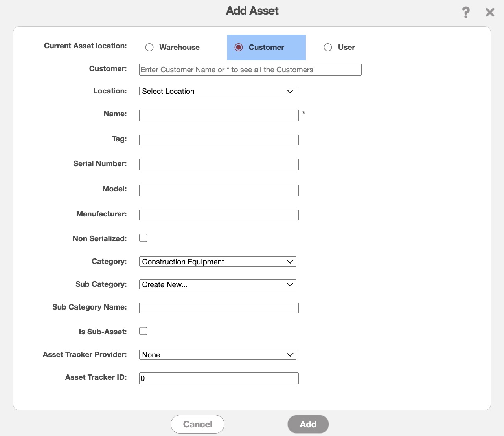Screen dimensions: 504x436
Task: Focus the Customer name search field
Action: pos(250,70)
